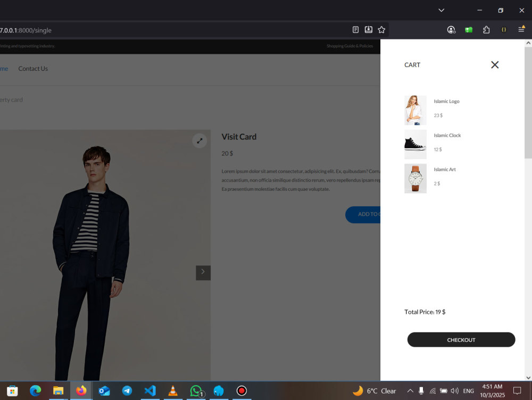Open Shopping Guide & Policies link
532x400 pixels.
pyautogui.click(x=350, y=46)
